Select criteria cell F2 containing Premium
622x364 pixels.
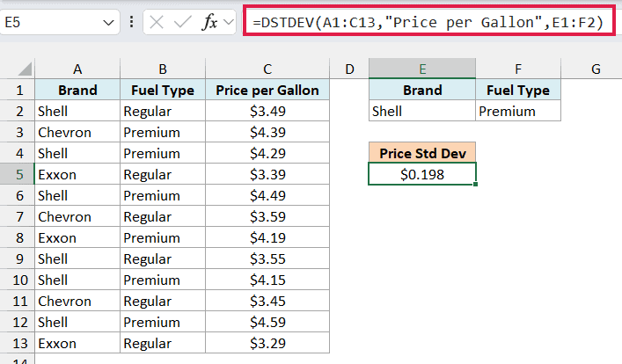(x=518, y=111)
